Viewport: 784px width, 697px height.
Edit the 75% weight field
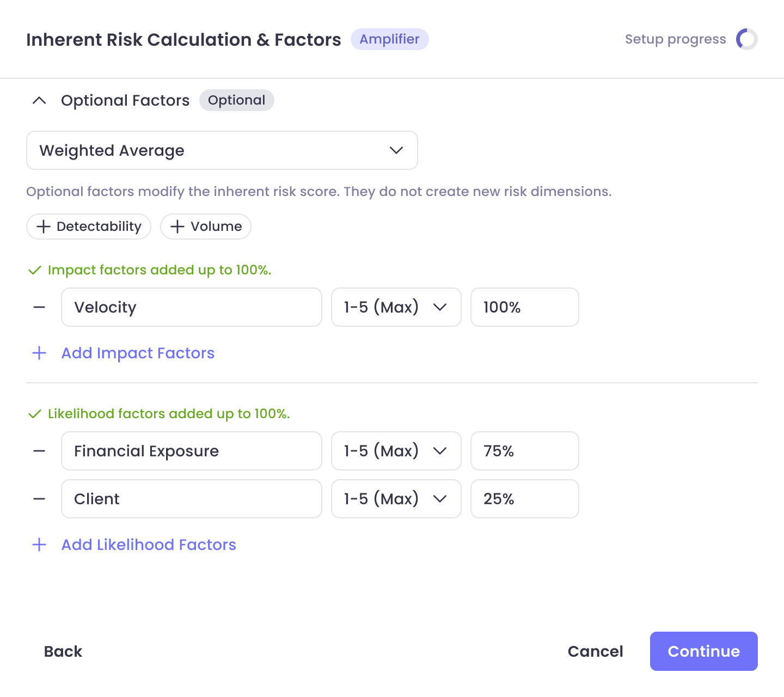525,451
